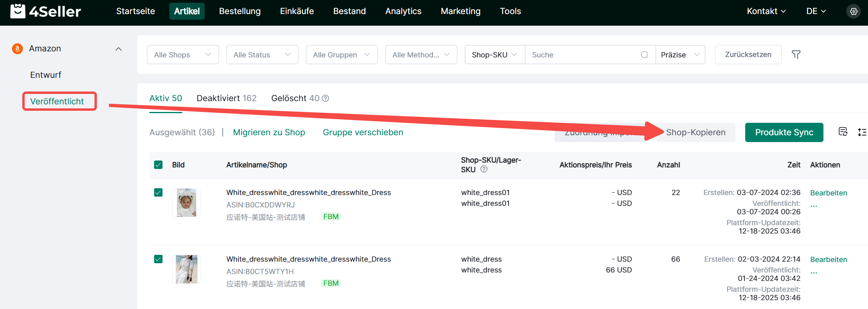Screen dimensions: 868x309
Task: Uncheck the ASIN B0CT5WTY1H row checkbox
Action: coord(159,259)
